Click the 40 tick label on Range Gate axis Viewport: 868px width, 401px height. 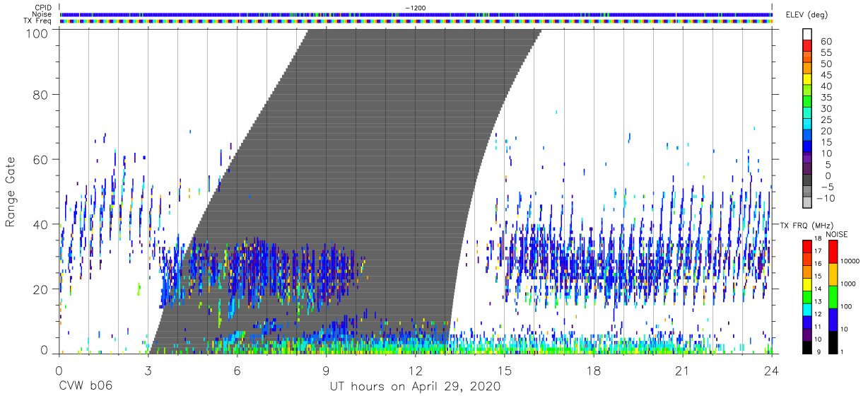pyautogui.click(x=40, y=224)
